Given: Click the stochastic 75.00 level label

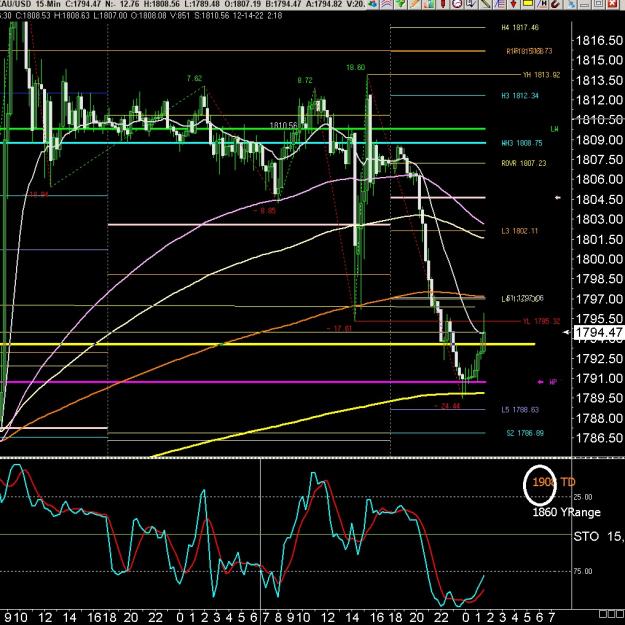Looking at the screenshot, I should [x=582, y=571].
